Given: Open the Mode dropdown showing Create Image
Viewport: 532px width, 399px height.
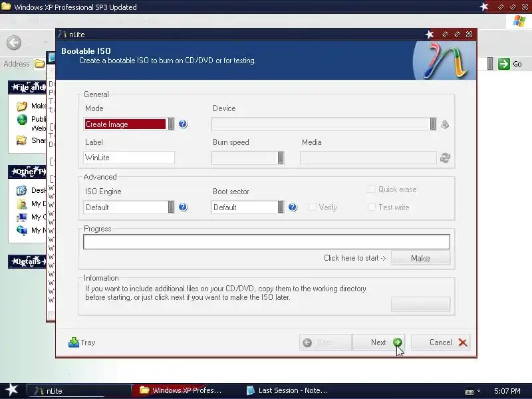Looking at the screenshot, I should (x=129, y=124).
